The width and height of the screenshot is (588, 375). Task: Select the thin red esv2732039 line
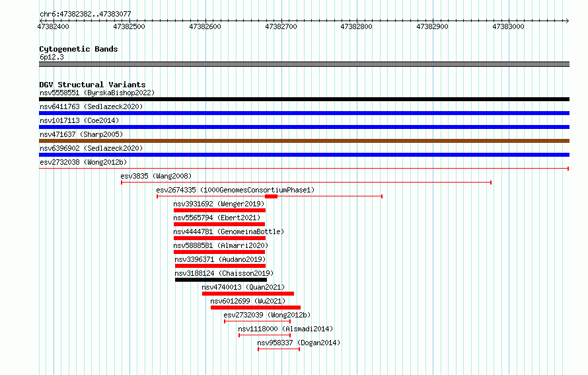257,321
